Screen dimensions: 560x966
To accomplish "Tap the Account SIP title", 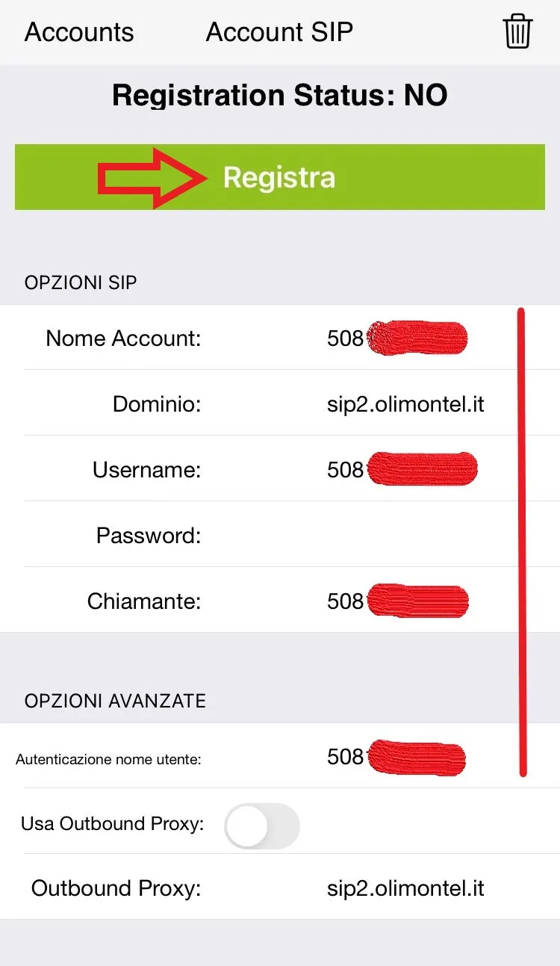I will (x=279, y=32).
